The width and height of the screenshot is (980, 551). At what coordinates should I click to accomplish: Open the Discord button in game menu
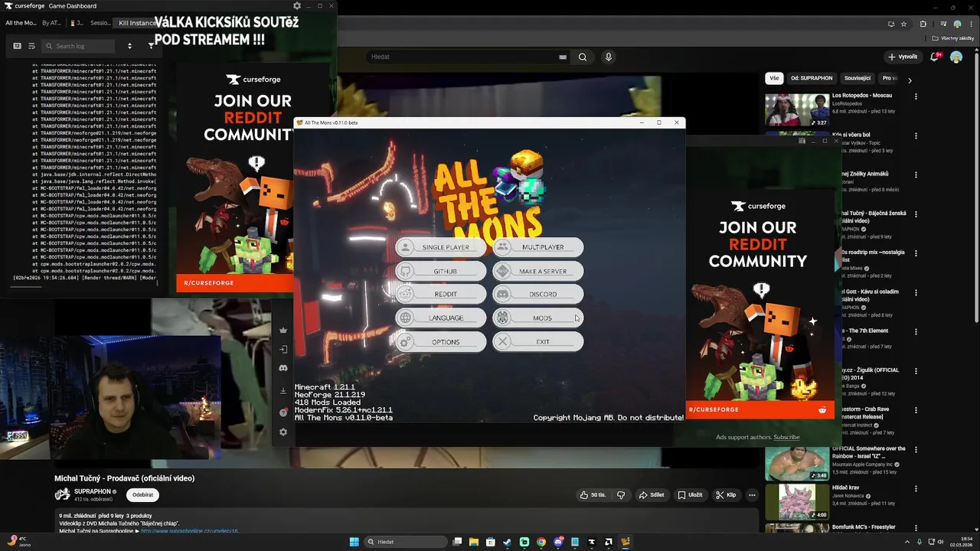pyautogui.click(x=538, y=294)
